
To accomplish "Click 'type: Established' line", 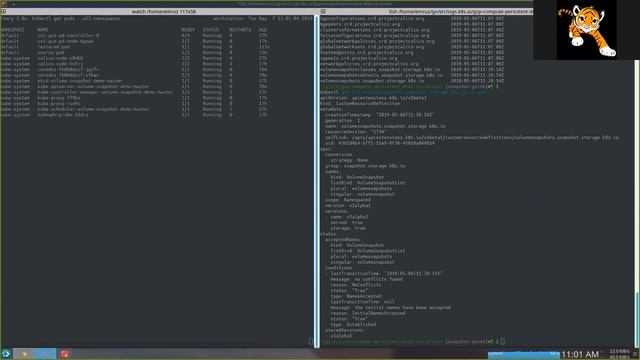I will point(353,324).
